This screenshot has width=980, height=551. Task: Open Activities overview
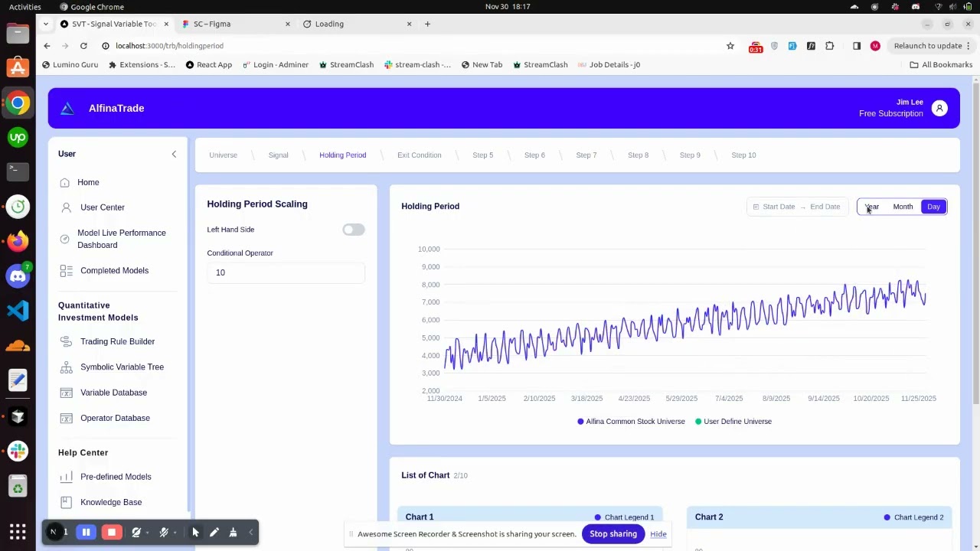pos(25,7)
